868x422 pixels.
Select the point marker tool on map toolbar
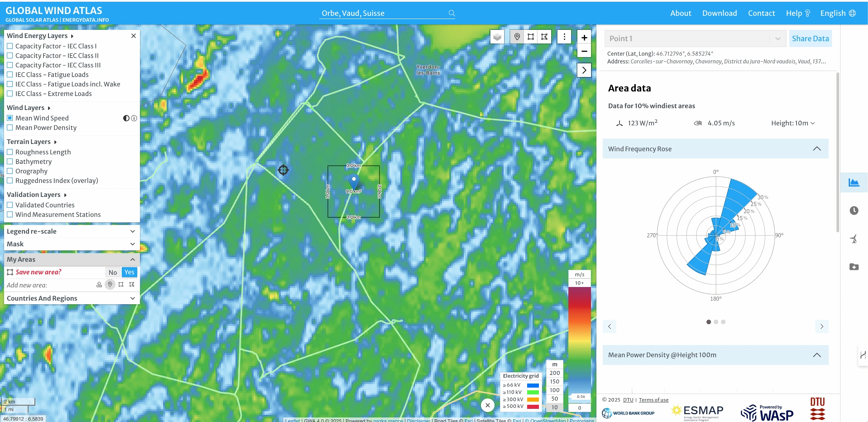pos(517,37)
